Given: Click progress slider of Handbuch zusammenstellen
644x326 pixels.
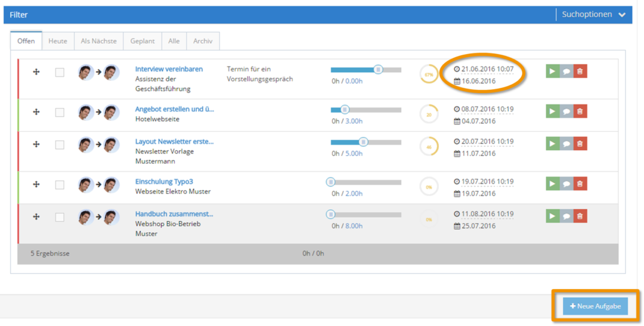Looking at the screenshot, I should coord(364,214).
